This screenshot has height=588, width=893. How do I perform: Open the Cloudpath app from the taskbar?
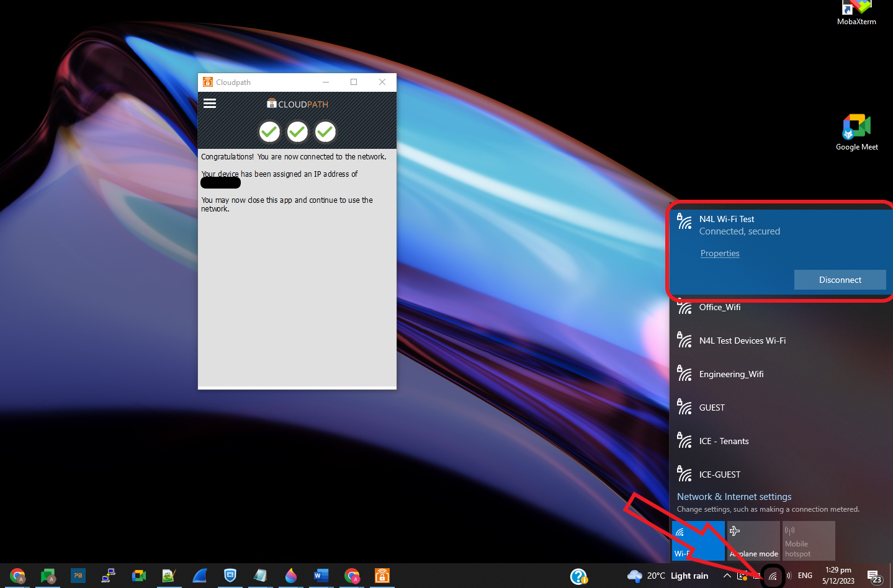coord(382,576)
